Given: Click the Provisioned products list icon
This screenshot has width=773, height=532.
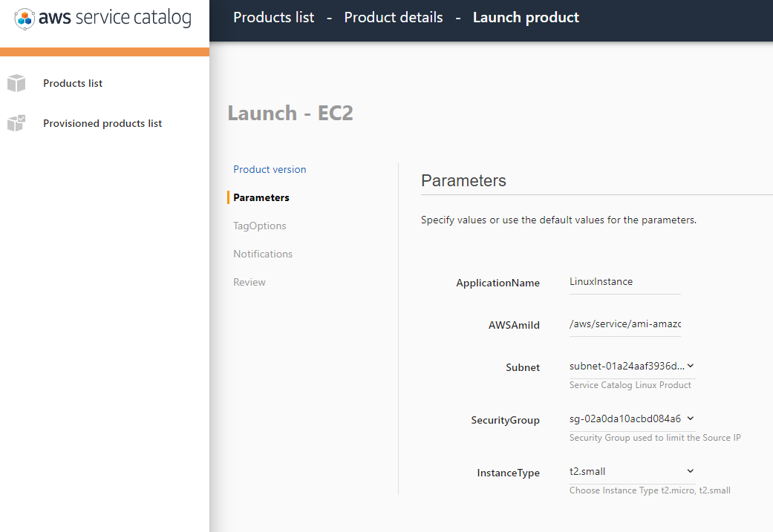Looking at the screenshot, I should tap(16, 123).
